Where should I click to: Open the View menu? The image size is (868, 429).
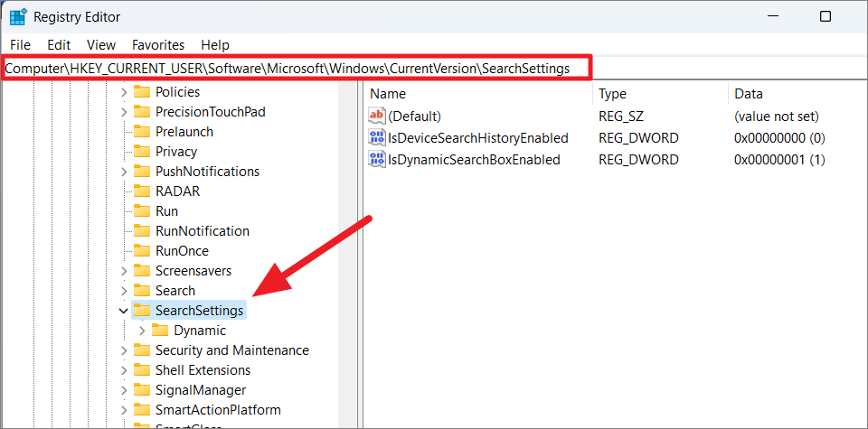click(101, 45)
